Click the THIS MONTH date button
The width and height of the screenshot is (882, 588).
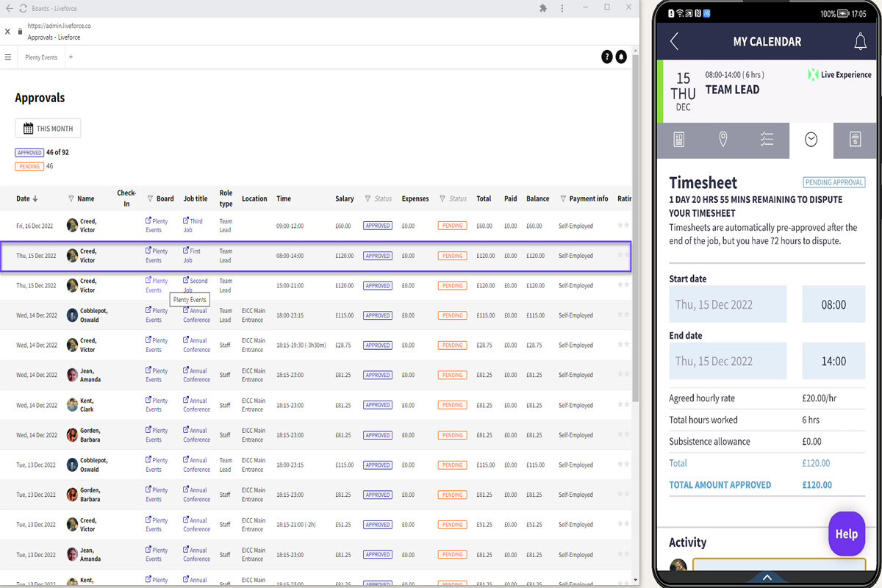click(x=49, y=129)
